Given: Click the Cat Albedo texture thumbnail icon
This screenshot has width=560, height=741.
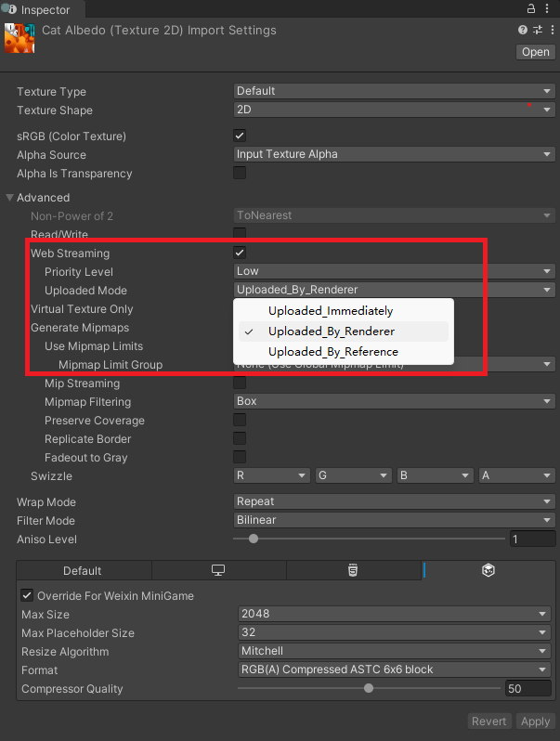Looking at the screenshot, I should pos(20,37).
